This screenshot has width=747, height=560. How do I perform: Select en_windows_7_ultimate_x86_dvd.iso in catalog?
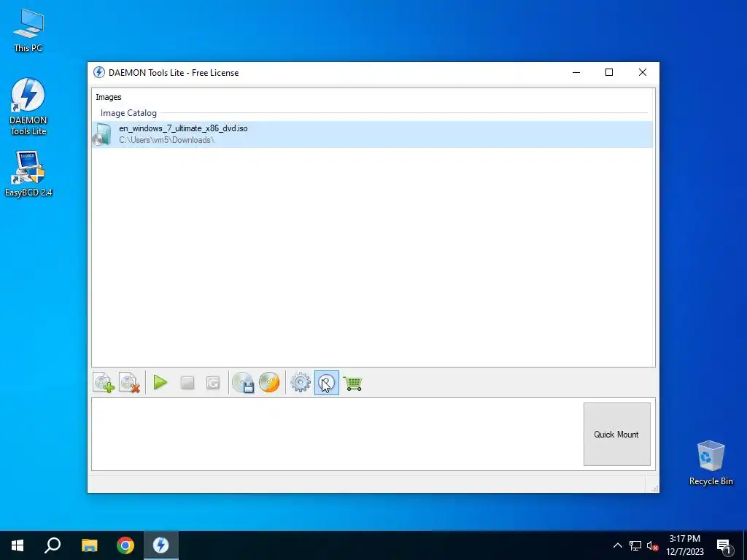tap(372, 134)
